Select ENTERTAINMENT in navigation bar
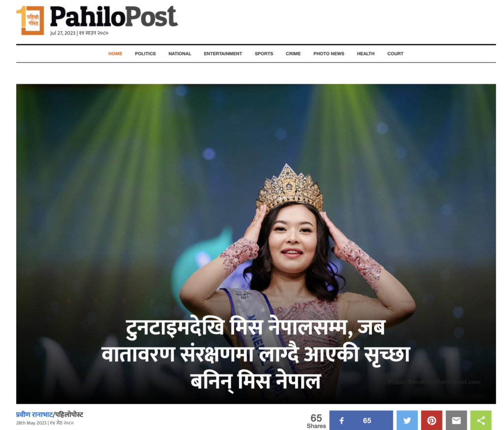 click(x=223, y=54)
